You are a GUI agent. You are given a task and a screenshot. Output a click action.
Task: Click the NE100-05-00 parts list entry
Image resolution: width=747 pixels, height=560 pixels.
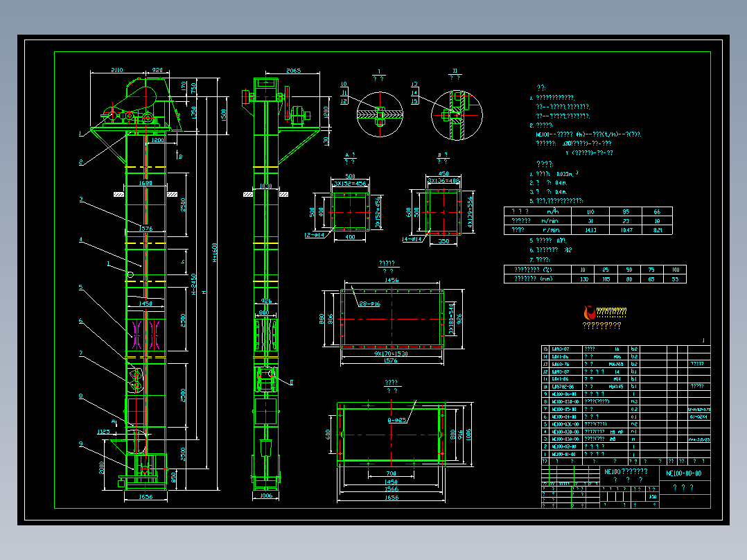(565, 409)
